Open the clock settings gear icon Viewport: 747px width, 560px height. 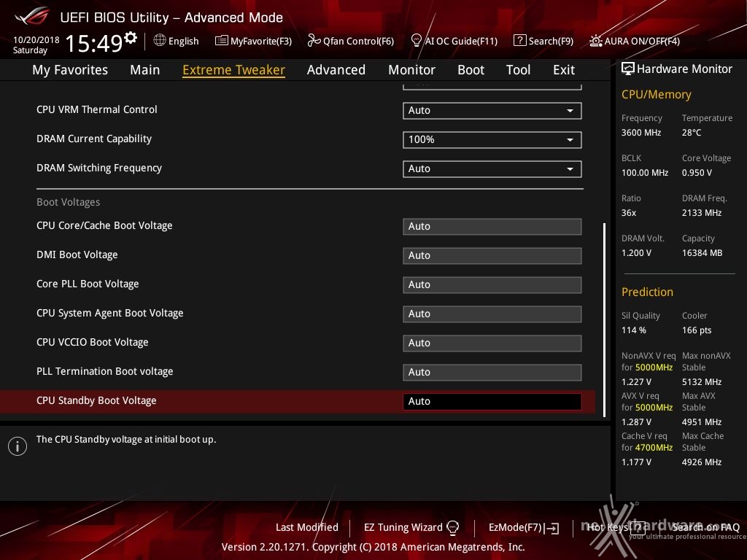(x=131, y=37)
